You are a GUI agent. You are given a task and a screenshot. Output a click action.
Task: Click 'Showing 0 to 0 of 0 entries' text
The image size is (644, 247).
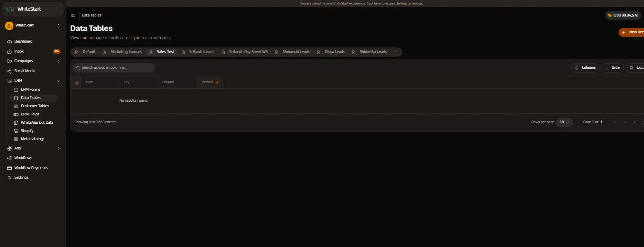(95, 122)
